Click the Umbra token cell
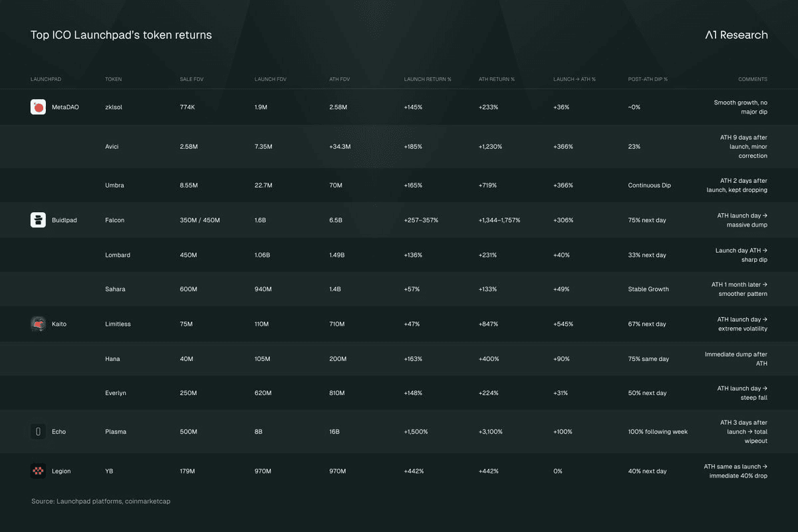The width and height of the screenshot is (798, 532). click(x=114, y=186)
